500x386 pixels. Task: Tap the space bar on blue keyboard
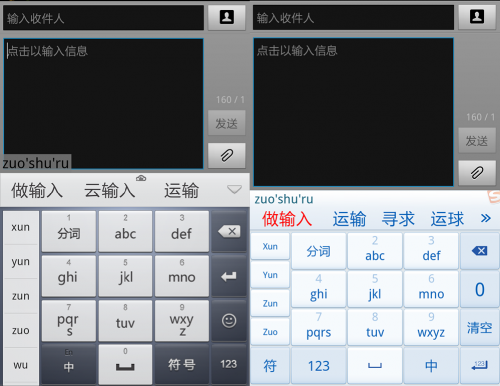pos(375,366)
